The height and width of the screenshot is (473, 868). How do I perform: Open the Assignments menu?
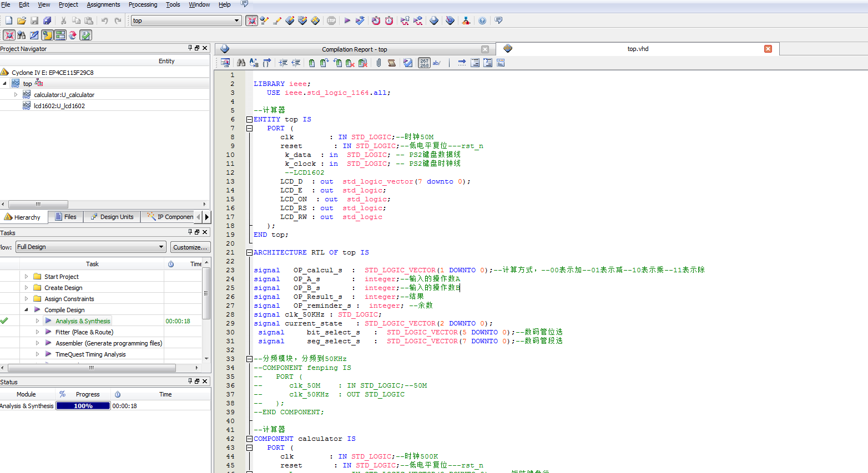coord(103,4)
